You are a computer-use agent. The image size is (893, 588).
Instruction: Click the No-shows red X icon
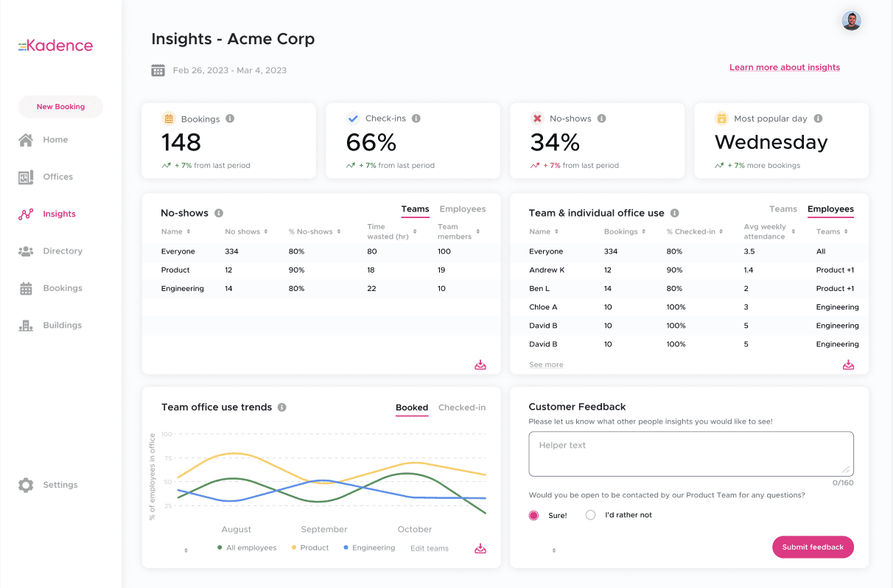(537, 119)
